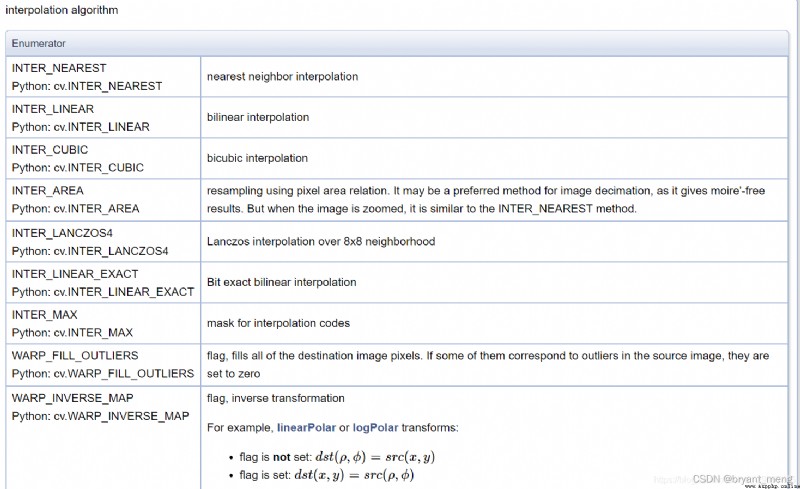Click 'flag, fills all of the destination' description
Image resolution: width=800 pixels, height=489 pixels.
[488, 364]
